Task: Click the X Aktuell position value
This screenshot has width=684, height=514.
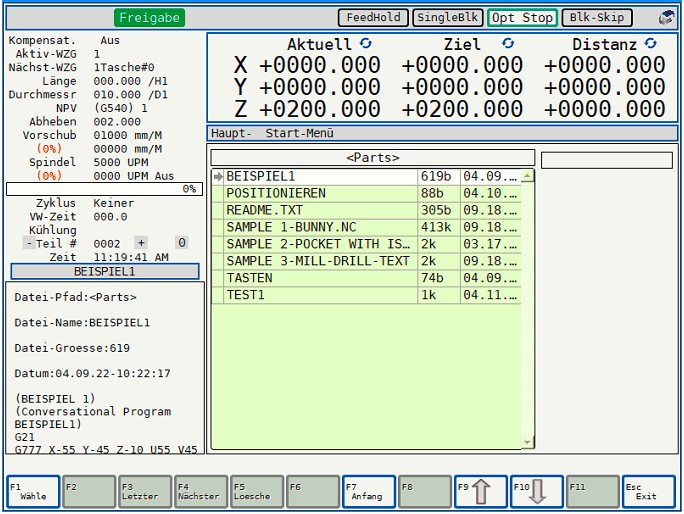Action: [320, 65]
